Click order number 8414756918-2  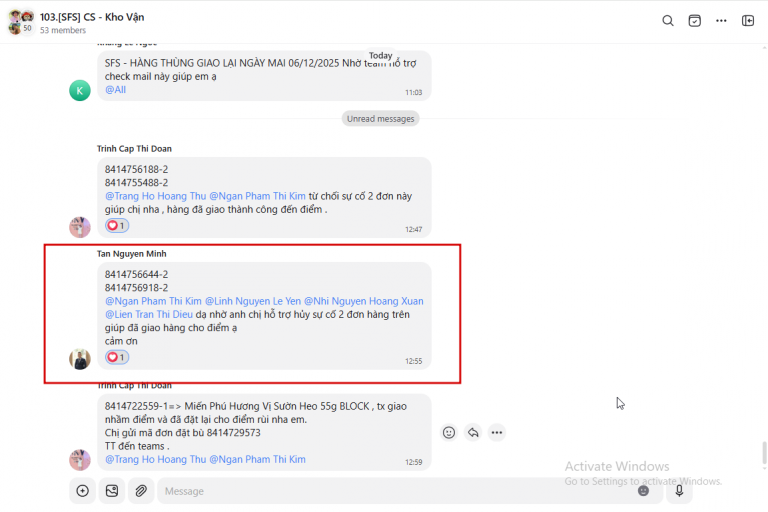[136, 288]
